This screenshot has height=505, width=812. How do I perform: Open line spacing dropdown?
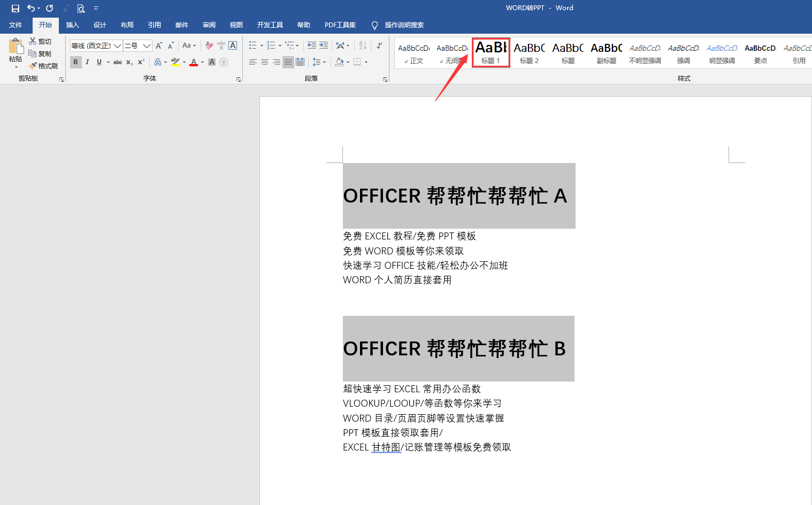point(319,62)
